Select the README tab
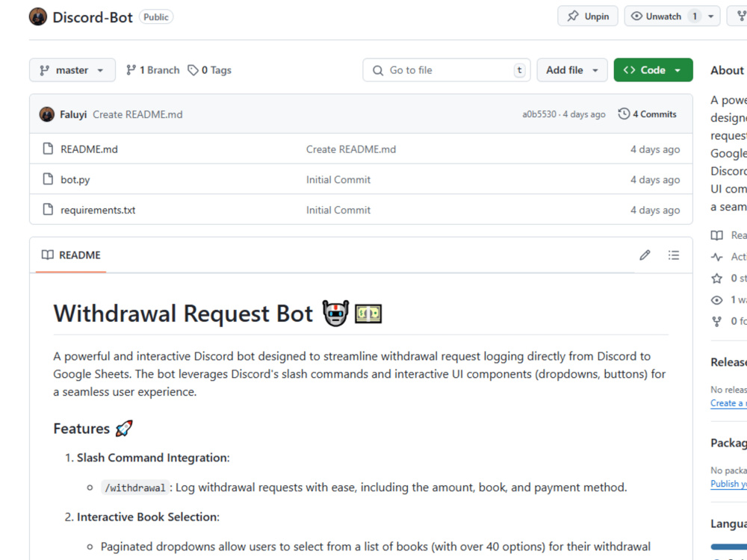Screen dimensions: 747x560 pos(71,255)
